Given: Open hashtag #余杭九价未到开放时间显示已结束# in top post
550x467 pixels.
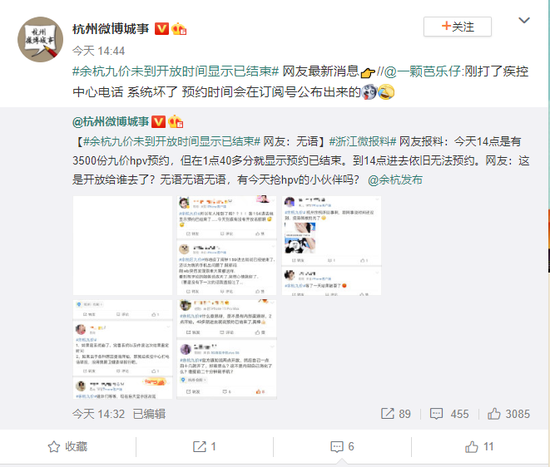Looking at the screenshot, I should (175, 71).
